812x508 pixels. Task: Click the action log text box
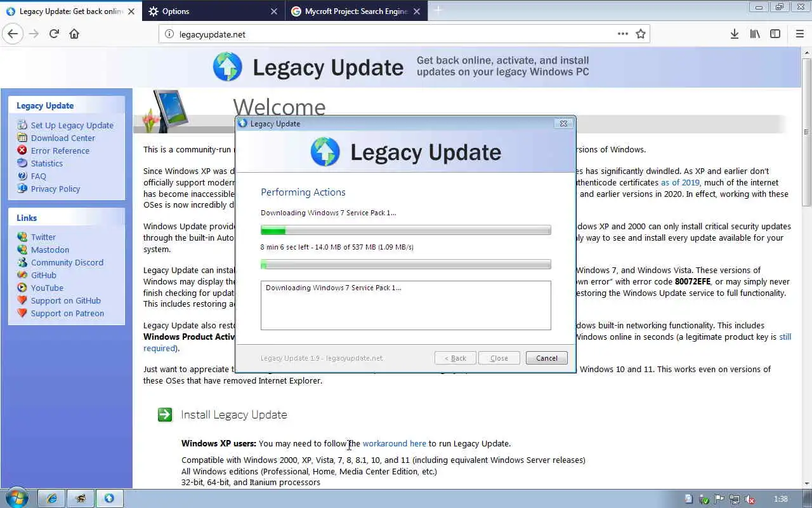coord(406,305)
